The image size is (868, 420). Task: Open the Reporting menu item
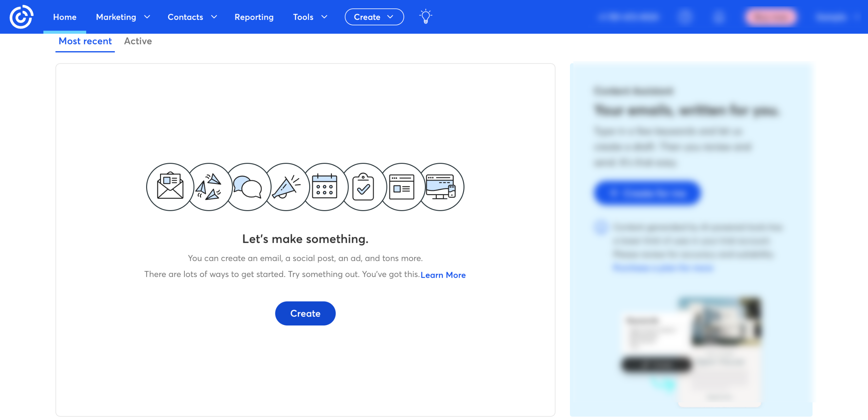[x=254, y=17]
